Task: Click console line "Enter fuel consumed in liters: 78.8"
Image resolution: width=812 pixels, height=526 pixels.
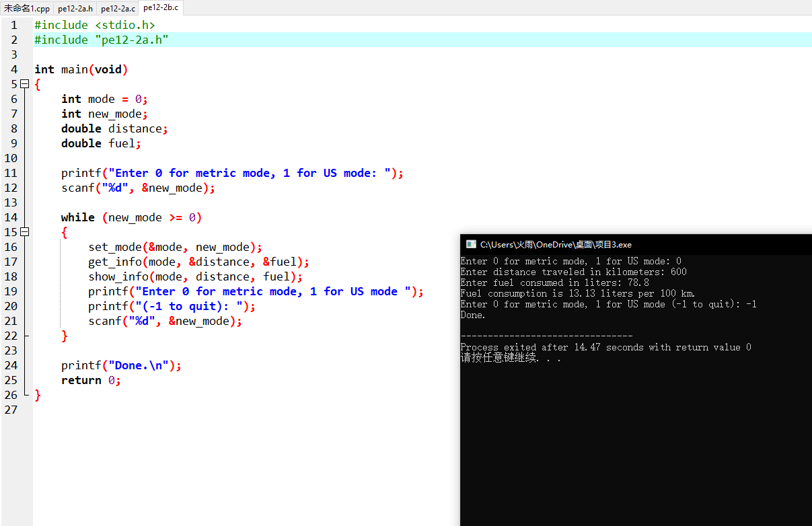Action: [554, 283]
